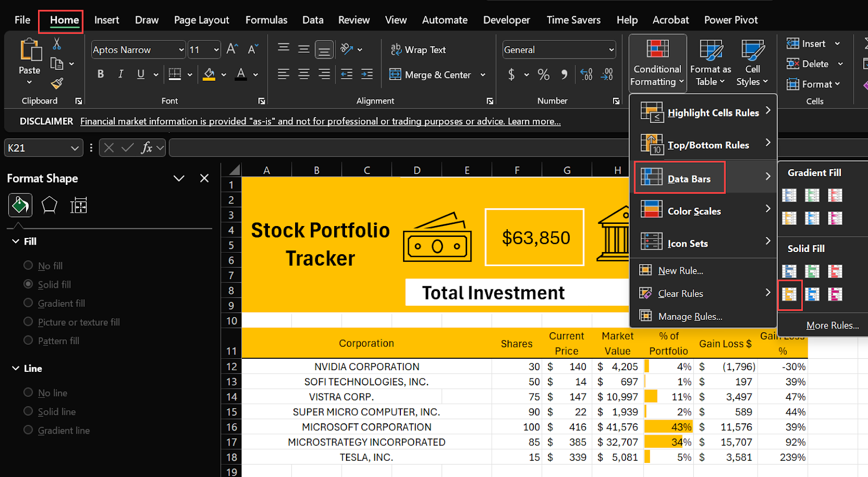The image size is (868, 477).
Task: Click the Conditional Formatting button
Action: click(658, 63)
